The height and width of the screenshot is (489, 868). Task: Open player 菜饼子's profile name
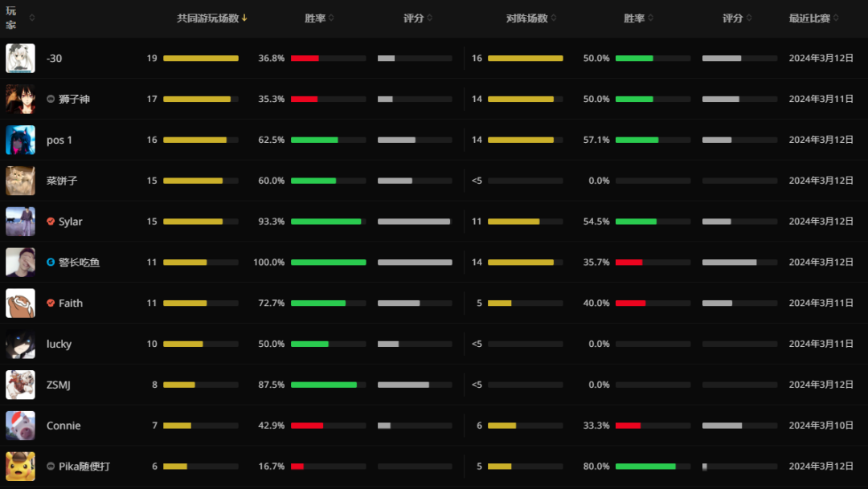(x=62, y=181)
